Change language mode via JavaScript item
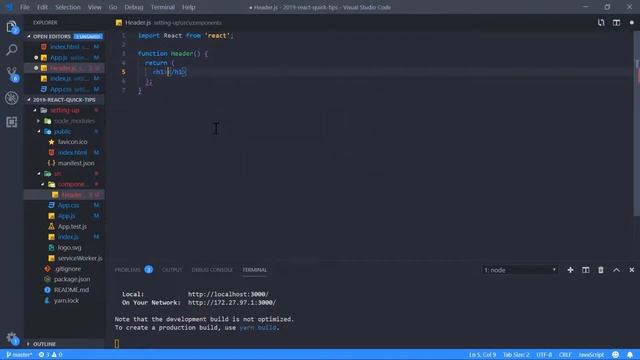This screenshot has width=640, height=360. pos(591,355)
